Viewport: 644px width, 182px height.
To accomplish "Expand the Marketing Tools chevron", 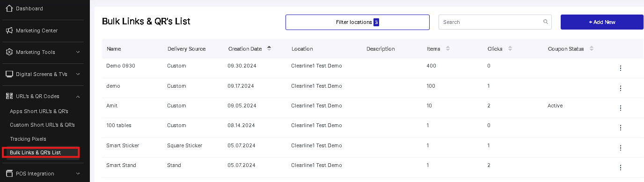I will coord(78,52).
